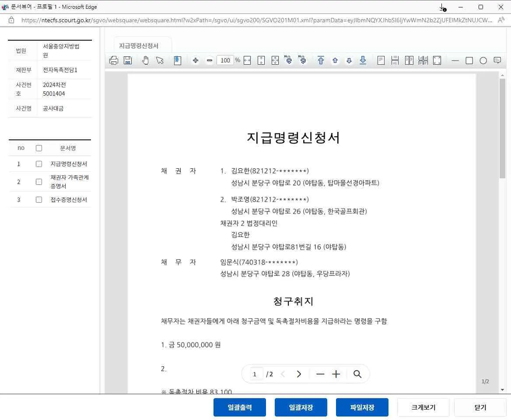Switch to continuous two-page view
Screen dimensions: 511x420
pyautogui.click(x=423, y=60)
